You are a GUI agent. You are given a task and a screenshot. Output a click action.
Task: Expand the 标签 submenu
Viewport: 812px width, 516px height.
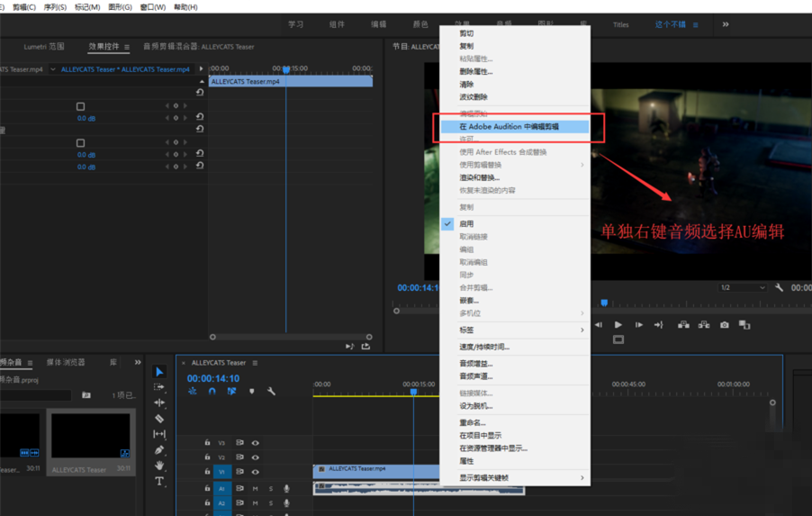click(520, 330)
